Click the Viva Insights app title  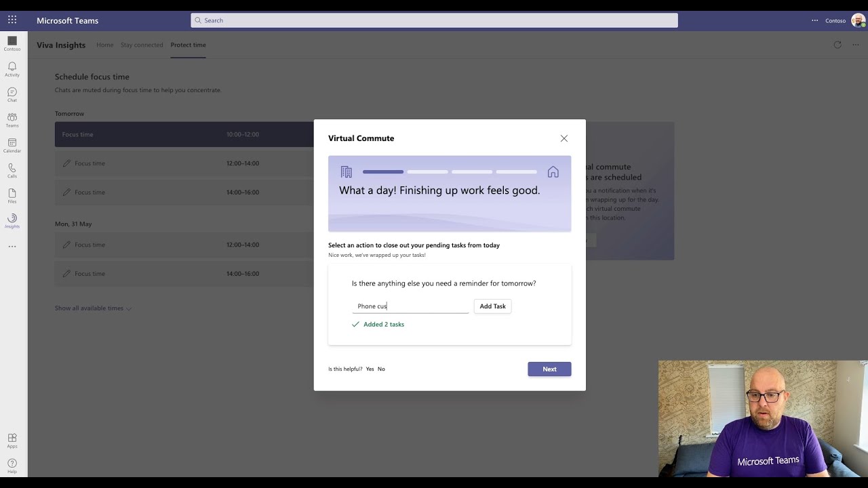click(x=61, y=45)
